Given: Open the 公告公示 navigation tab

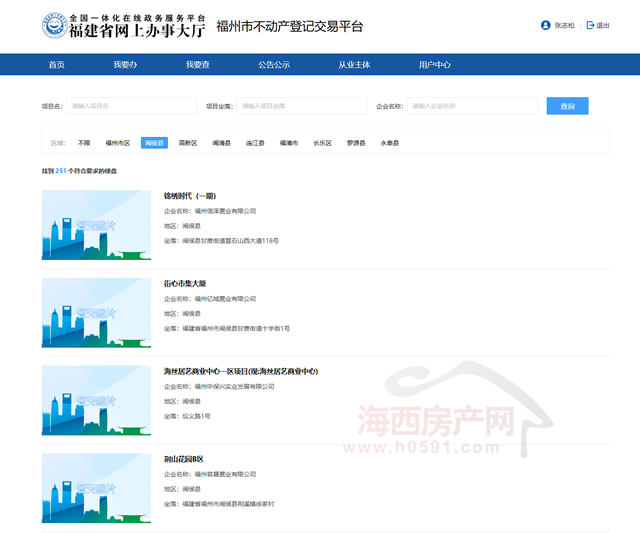Looking at the screenshot, I should coord(274,64).
